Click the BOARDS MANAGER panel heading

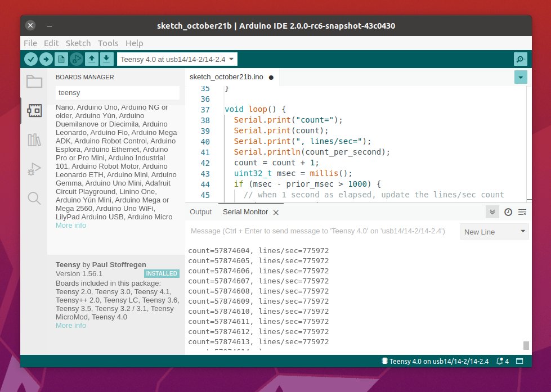coord(84,77)
